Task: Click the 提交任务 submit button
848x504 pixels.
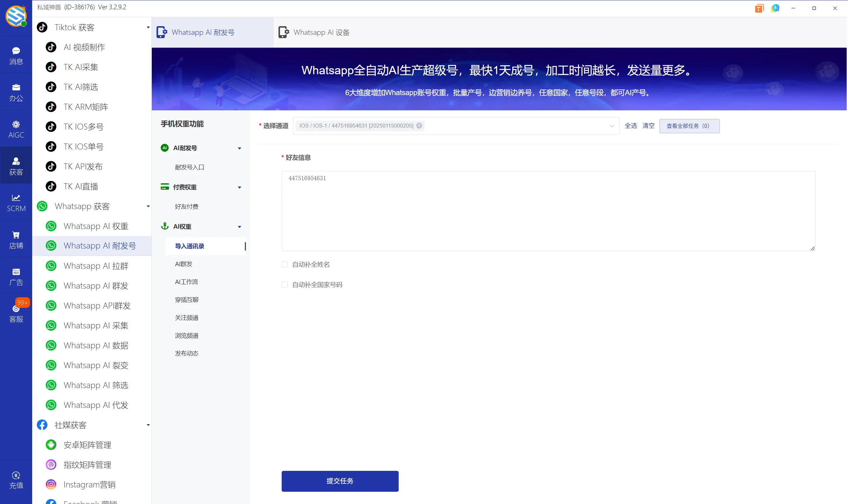Action: tap(339, 481)
